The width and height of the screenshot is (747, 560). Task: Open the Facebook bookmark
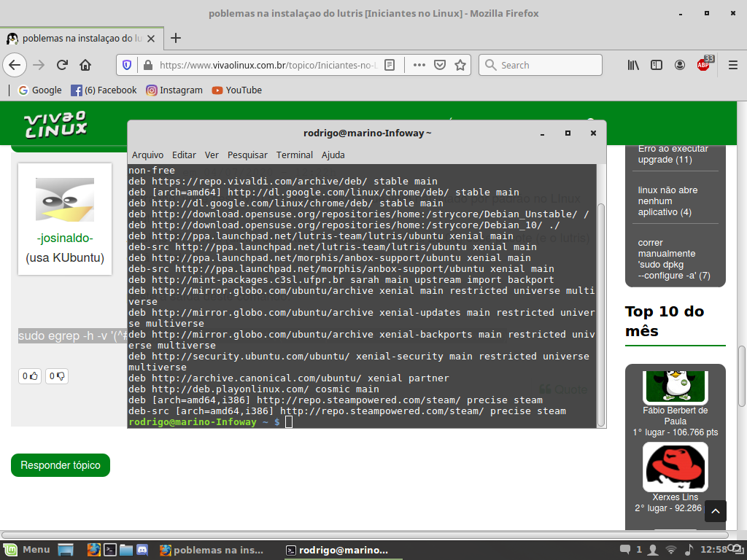click(104, 90)
